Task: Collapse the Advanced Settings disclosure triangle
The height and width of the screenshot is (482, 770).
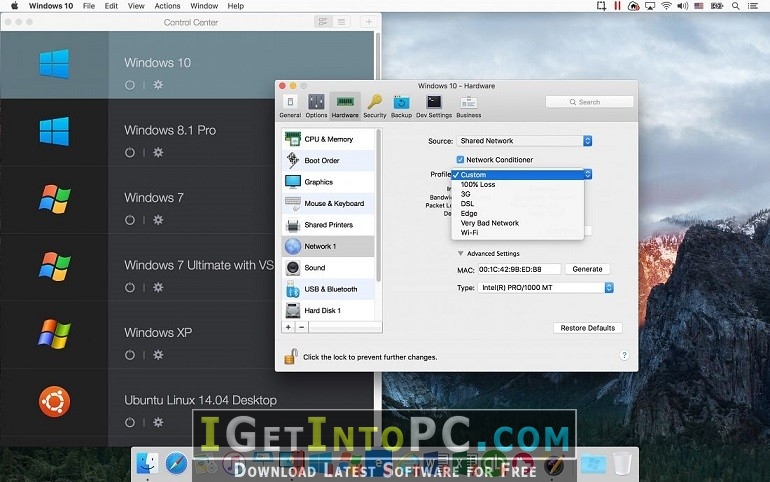Action: point(460,253)
